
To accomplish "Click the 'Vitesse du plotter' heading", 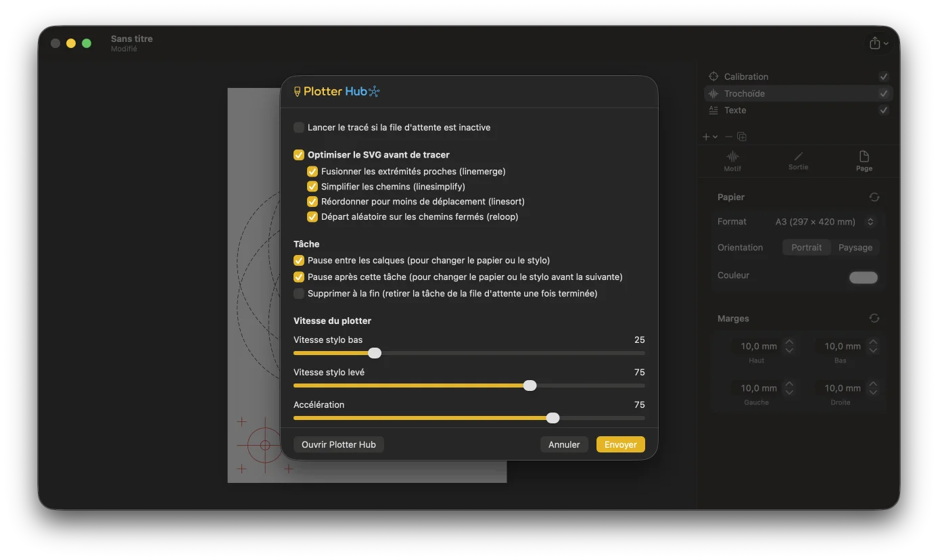I will [x=332, y=321].
